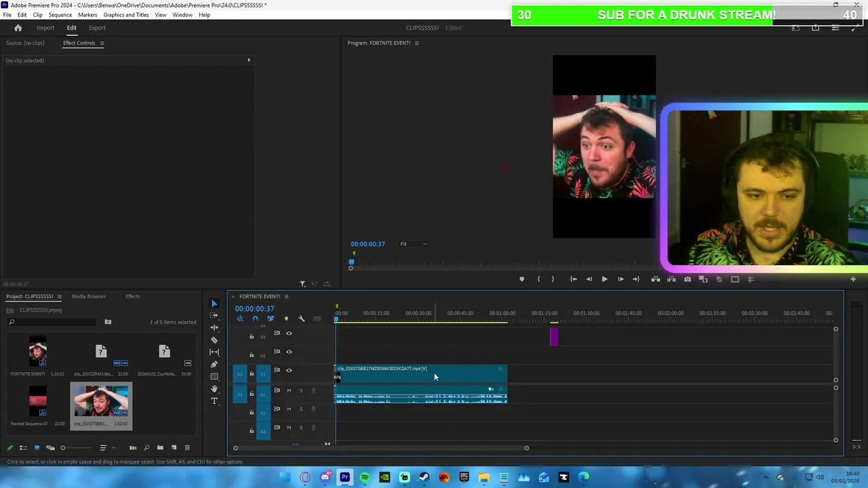
Task: Switch to the Export workspace
Action: point(97,28)
